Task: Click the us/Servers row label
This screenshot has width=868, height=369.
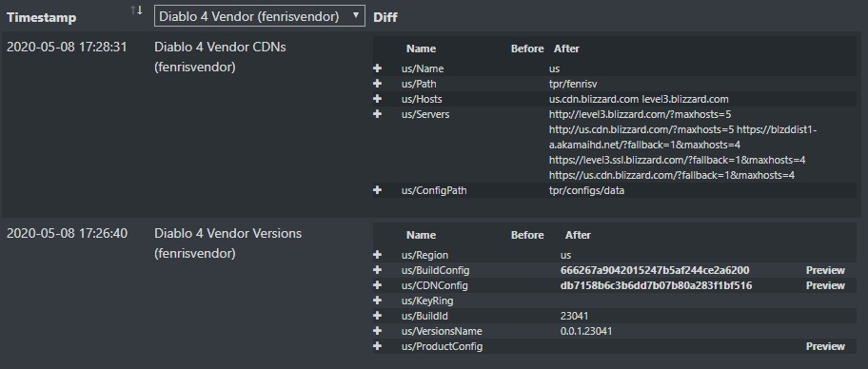Action: [425, 114]
